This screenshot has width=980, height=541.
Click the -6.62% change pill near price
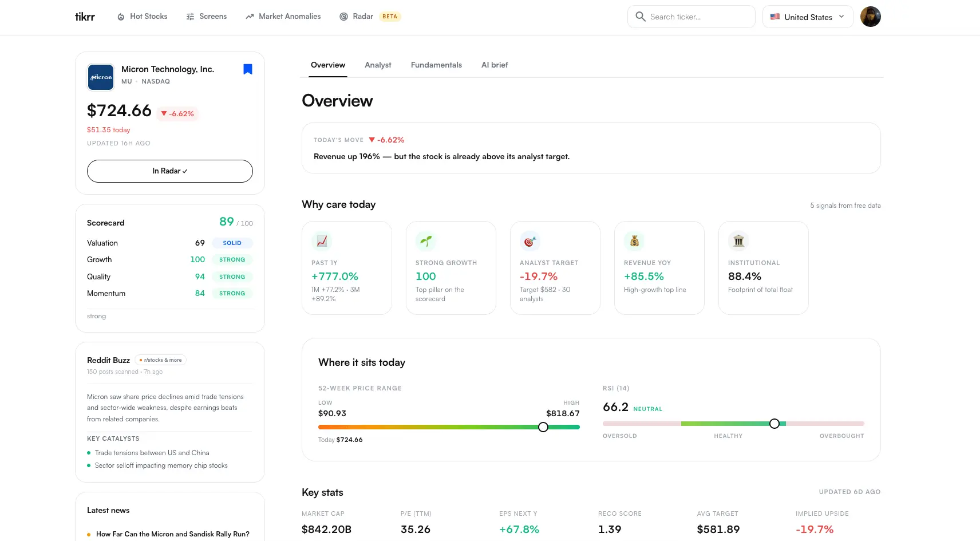coord(177,114)
